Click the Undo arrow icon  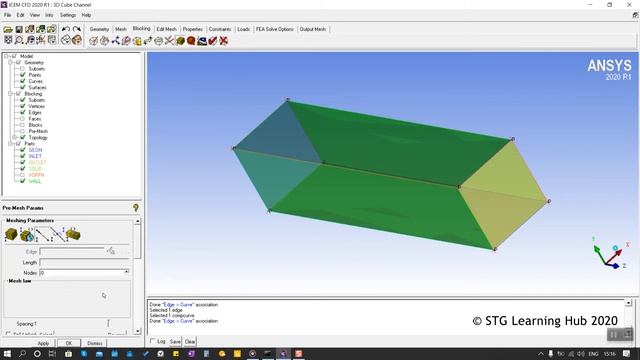(x=66, y=29)
